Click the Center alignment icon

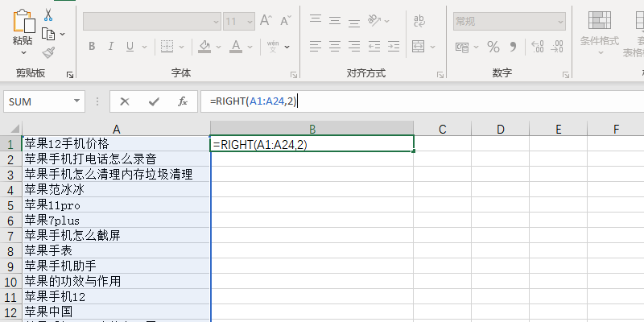click(x=335, y=47)
